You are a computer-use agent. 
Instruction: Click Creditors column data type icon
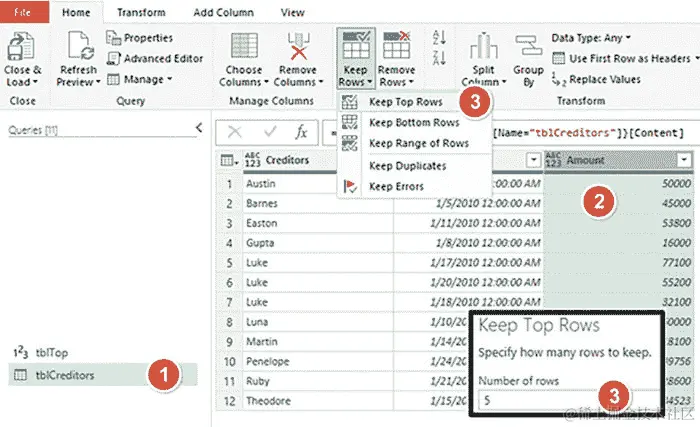coord(252,160)
